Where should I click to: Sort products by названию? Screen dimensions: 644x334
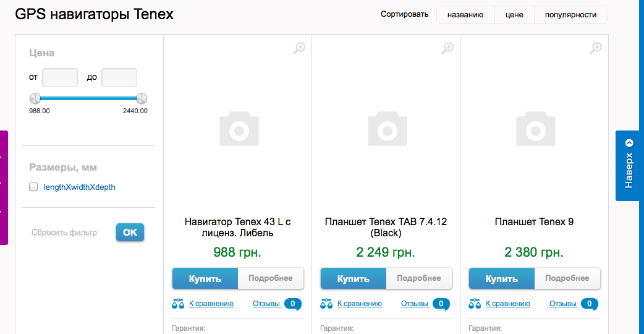tap(465, 15)
